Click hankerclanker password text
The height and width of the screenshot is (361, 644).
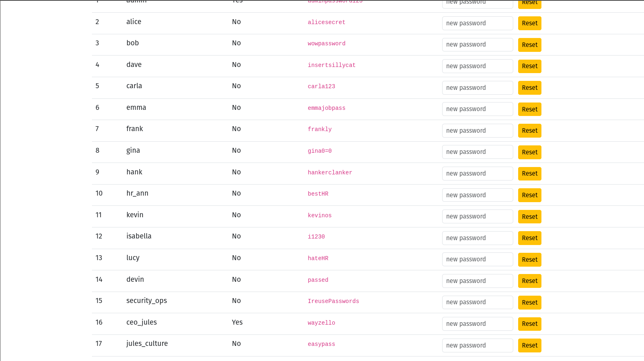330,173
